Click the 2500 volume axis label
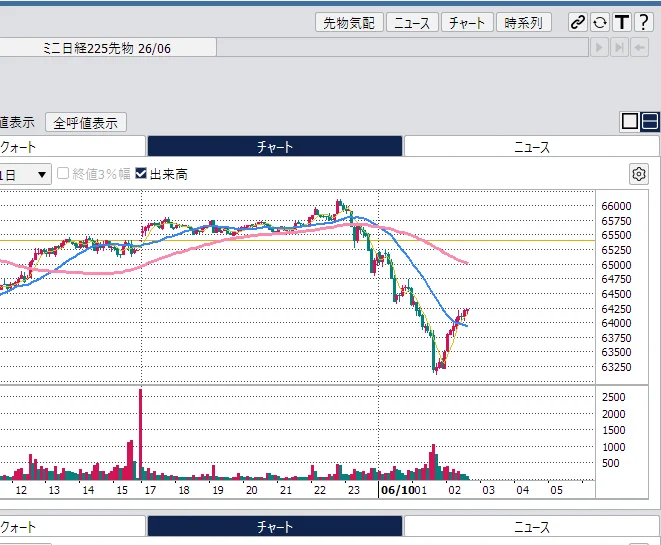 point(613,397)
